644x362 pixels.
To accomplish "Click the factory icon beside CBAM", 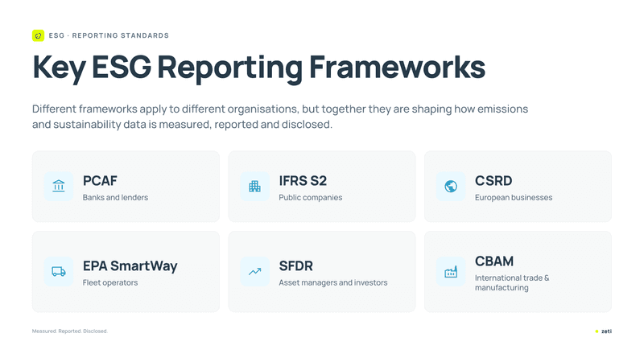I will point(451,271).
